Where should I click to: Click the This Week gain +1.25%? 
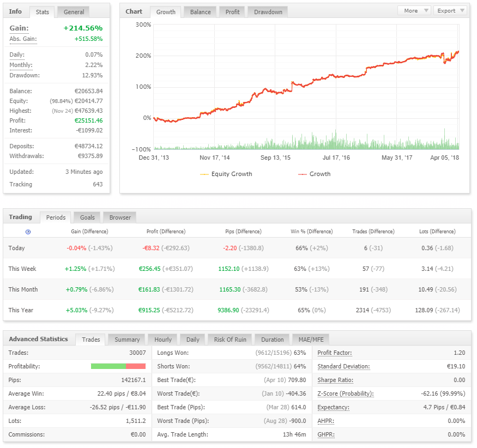75,269
